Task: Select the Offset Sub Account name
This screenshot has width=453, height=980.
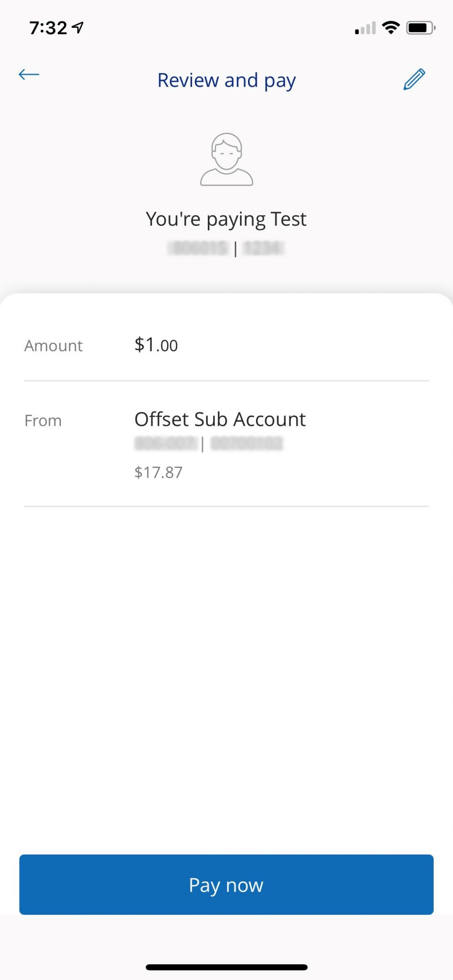Action: [220, 419]
